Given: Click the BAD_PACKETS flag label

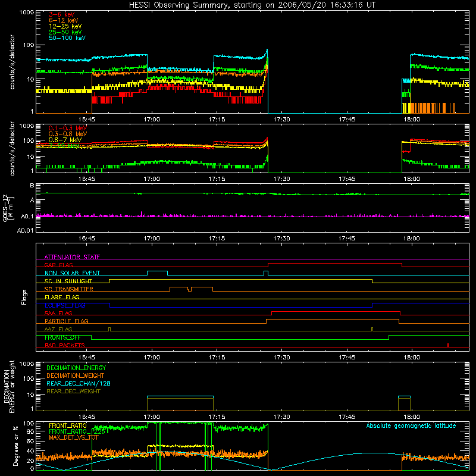Looking at the screenshot, I should point(65,345).
